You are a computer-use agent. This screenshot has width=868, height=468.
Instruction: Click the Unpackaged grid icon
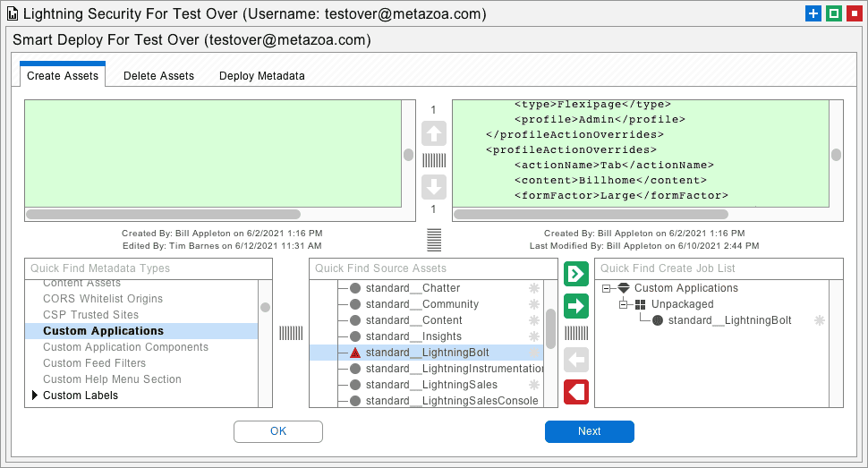click(641, 304)
